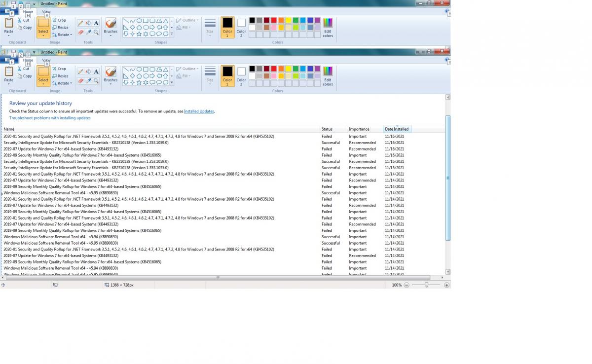Choose the Five-point star shape, front window
This screenshot has height=364, width=592.
[x=139, y=82]
